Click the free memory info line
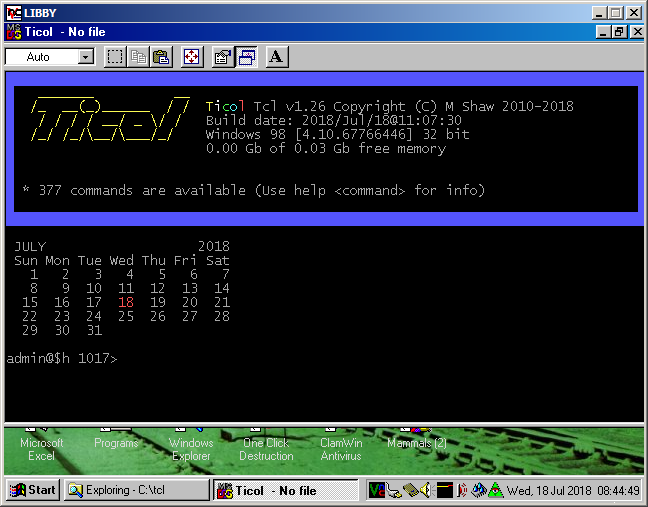 click(x=326, y=148)
